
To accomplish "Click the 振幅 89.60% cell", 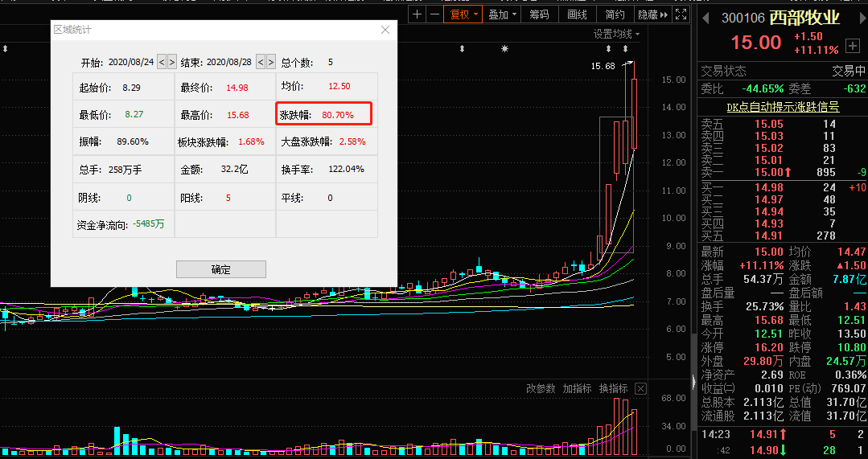I will click(123, 141).
